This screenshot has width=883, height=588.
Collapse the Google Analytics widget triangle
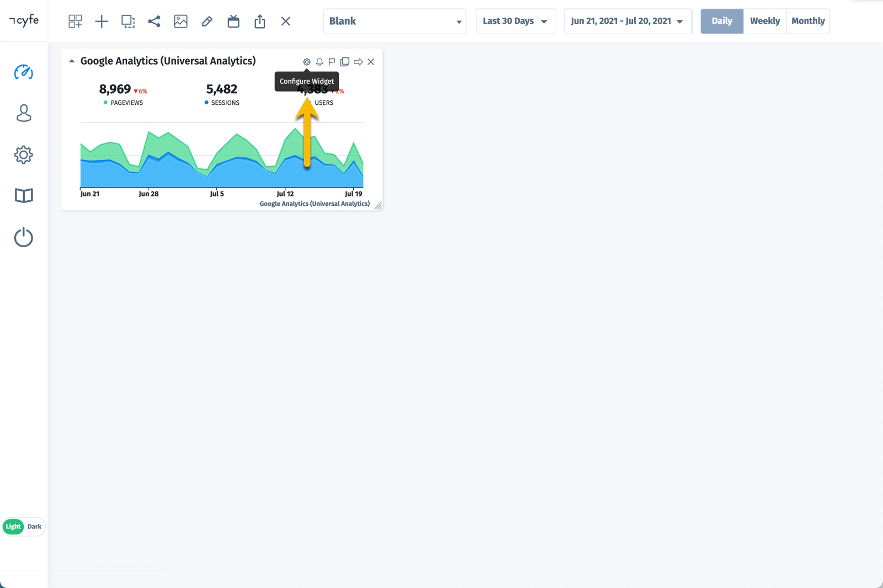pyautogui.click(x=72, y=61)
